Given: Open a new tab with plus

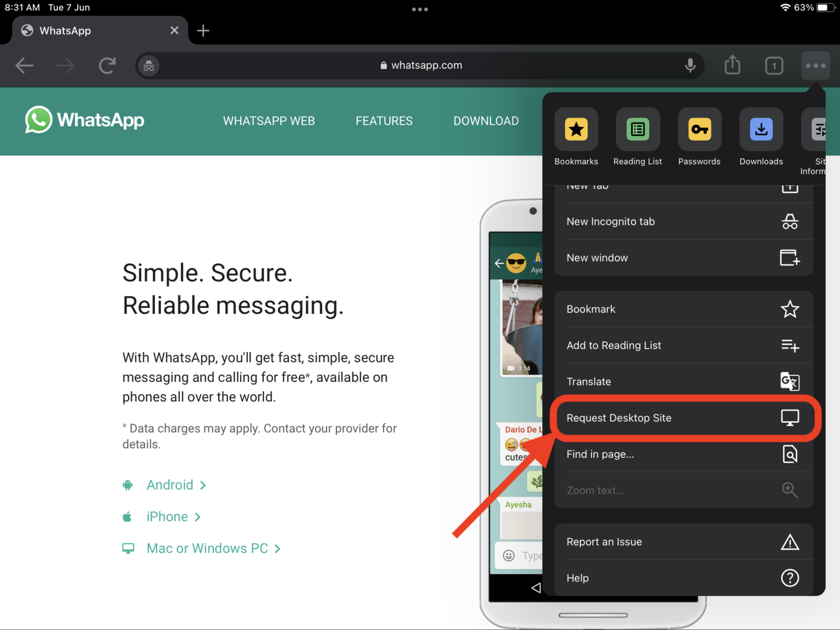Looking at the screenshot, I should coord(203,31).
